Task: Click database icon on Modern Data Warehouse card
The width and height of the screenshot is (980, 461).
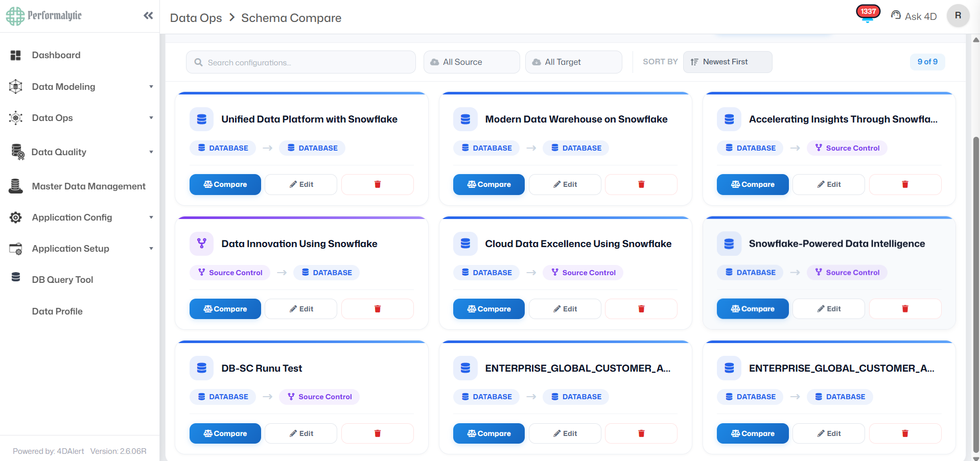Action: (465, 119)
